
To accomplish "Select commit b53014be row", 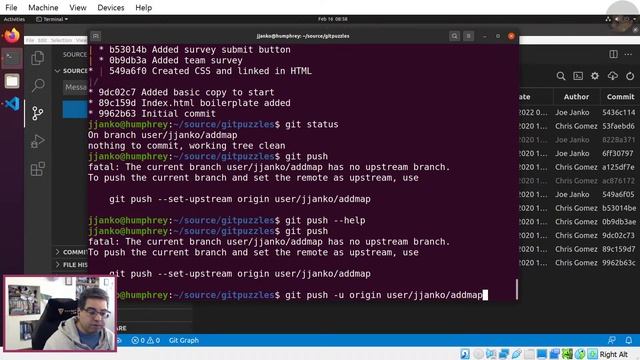I will point(579,208).
